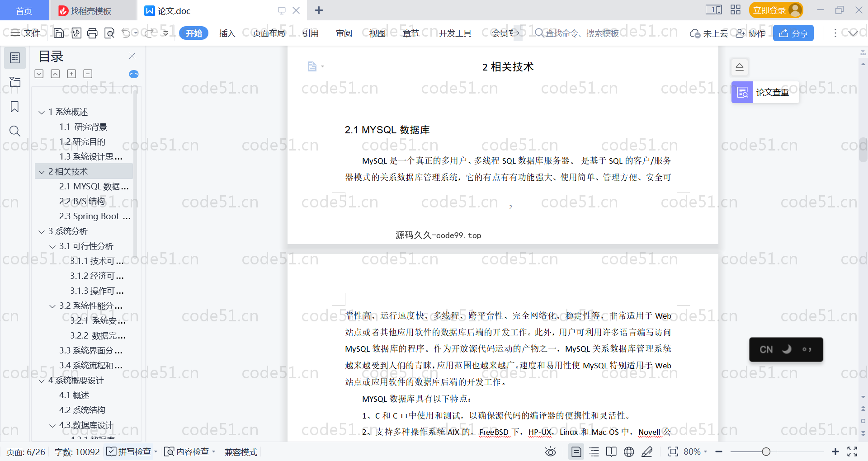868x461 pixels.
Task: Click the 协作 collaborate button
Action: 750,33
